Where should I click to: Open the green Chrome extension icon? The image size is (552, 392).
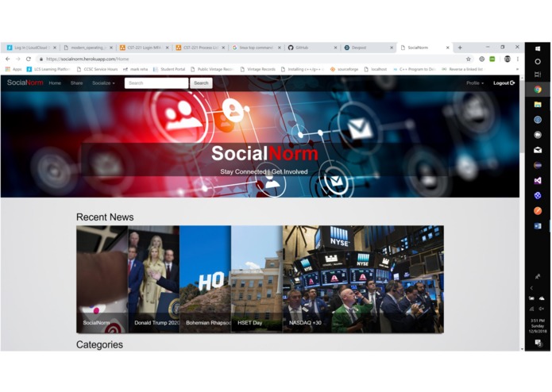[x=492, y=59]
